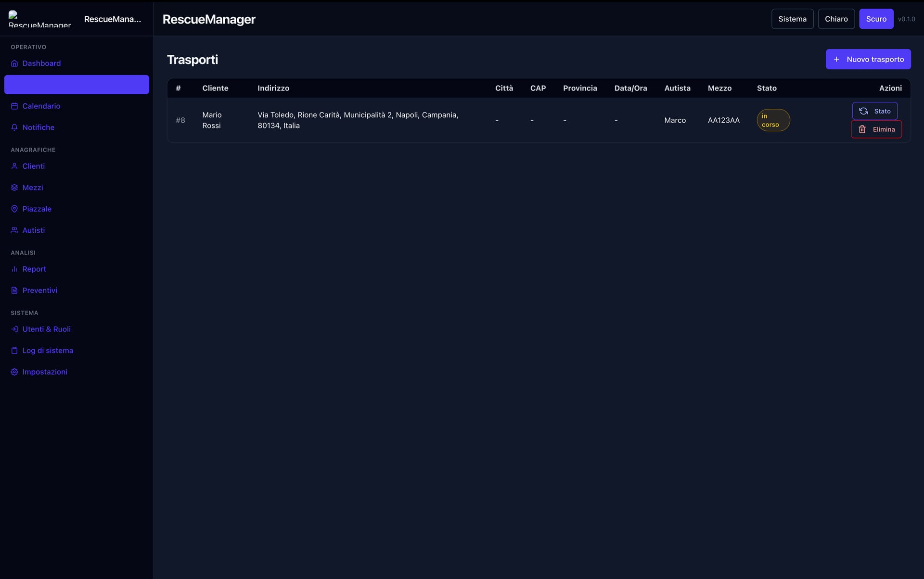Viewport: 924px width, 579px height.
Task: Switch theme to Sistema
Action: point(792,19)
